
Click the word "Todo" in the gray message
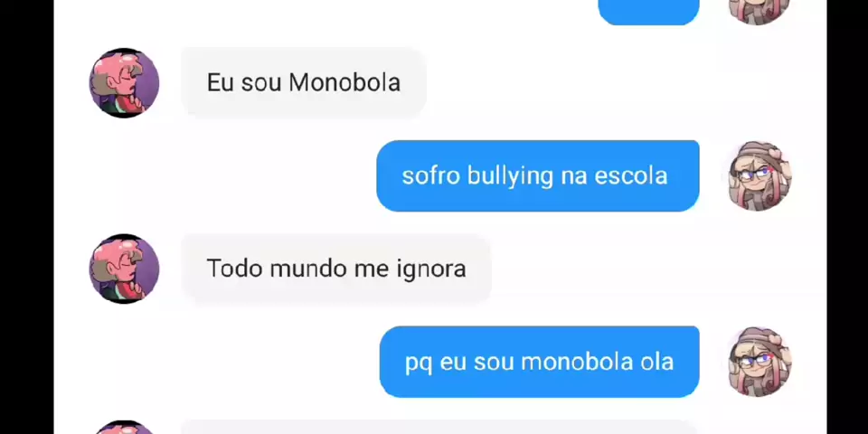[x=234, y=269]
